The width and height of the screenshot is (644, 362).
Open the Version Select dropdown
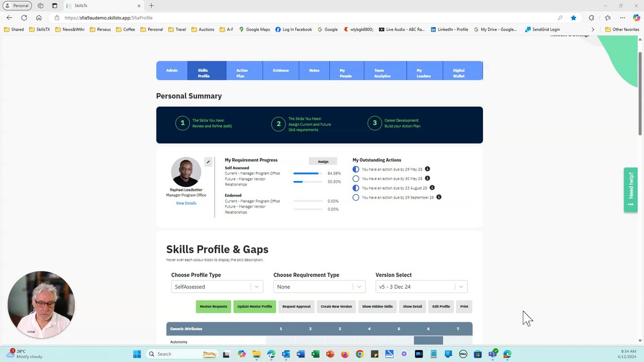pos(421,287)
